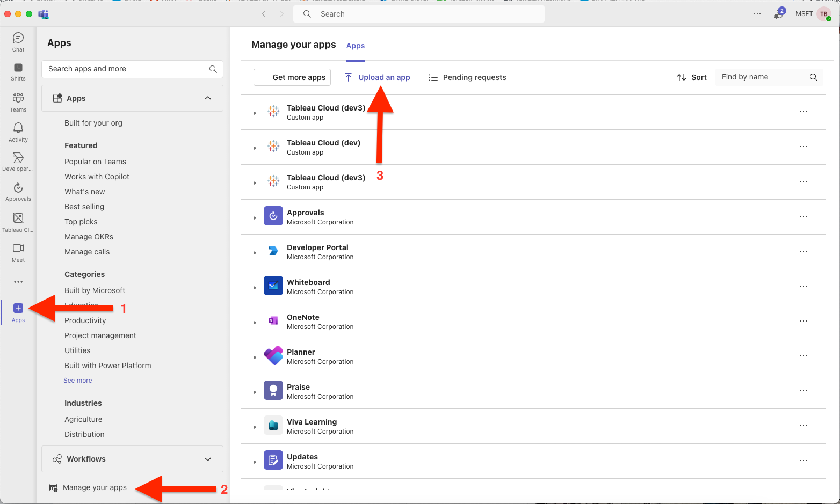Click the Whiteboard app icon
840x504 pixels.
click(273, 286)
